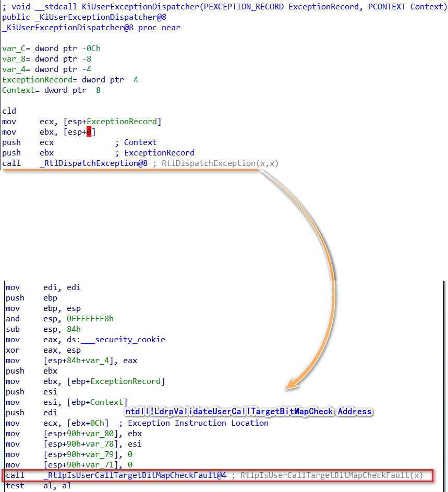This screenshot has width=448, height=492.
Task: Click the 'ExceptionRecord= dword ptr 4' declaration
Action: click(70, 80)
